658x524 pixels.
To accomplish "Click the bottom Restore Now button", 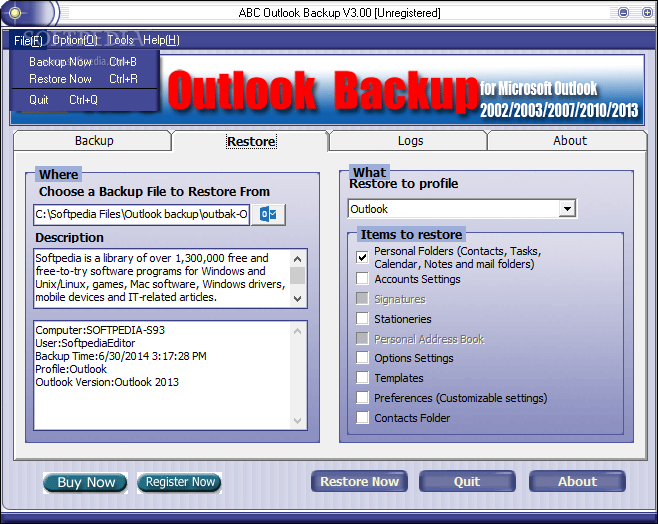I will point(359,481).
